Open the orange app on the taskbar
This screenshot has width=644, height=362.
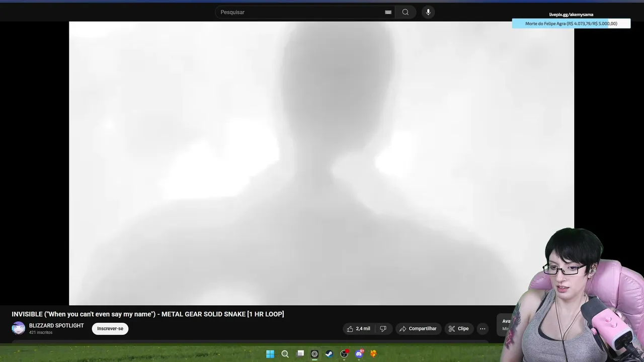373,354
